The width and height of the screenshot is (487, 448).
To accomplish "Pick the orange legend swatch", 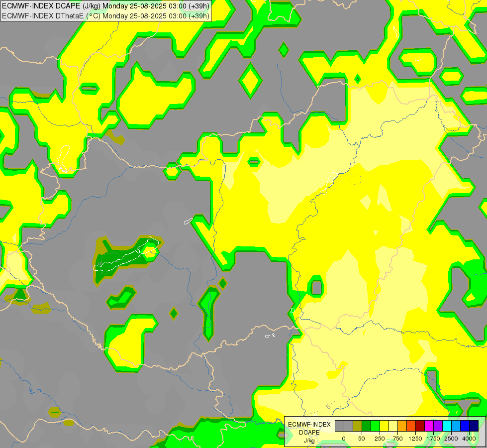I will [x=402, y=426].
